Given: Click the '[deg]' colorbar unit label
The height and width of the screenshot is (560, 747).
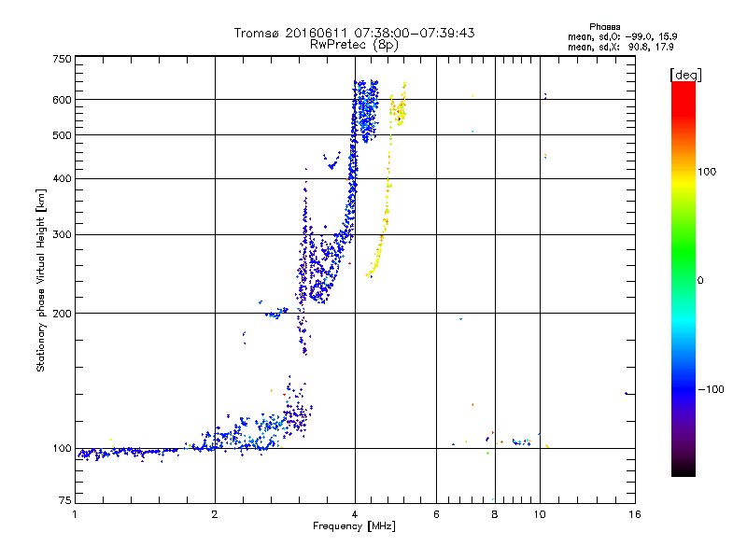Looking at the screenshot, I should (x=685, y=75).
